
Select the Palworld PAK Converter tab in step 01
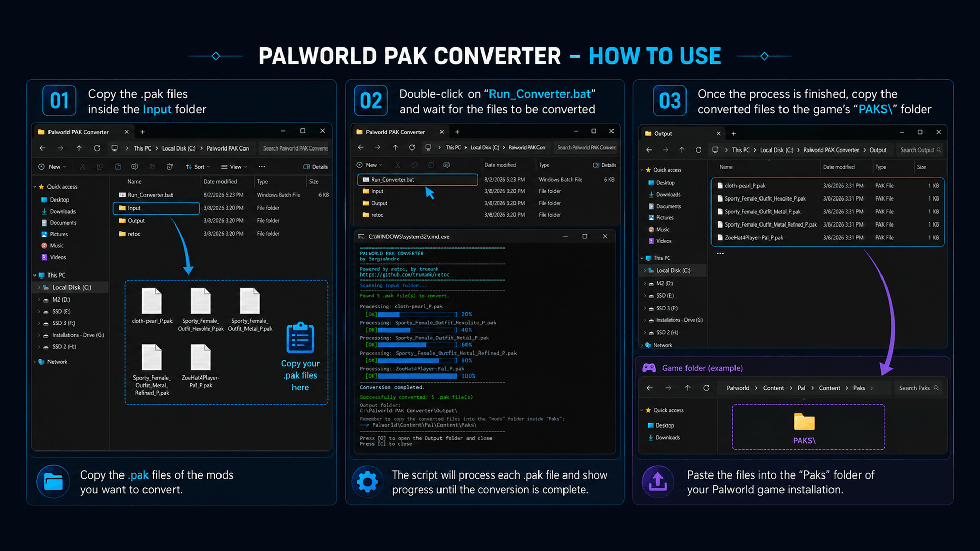(84, 132)
